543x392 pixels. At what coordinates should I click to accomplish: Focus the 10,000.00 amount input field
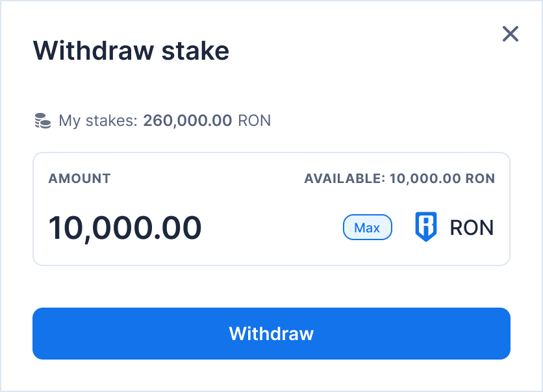(125, 228)
